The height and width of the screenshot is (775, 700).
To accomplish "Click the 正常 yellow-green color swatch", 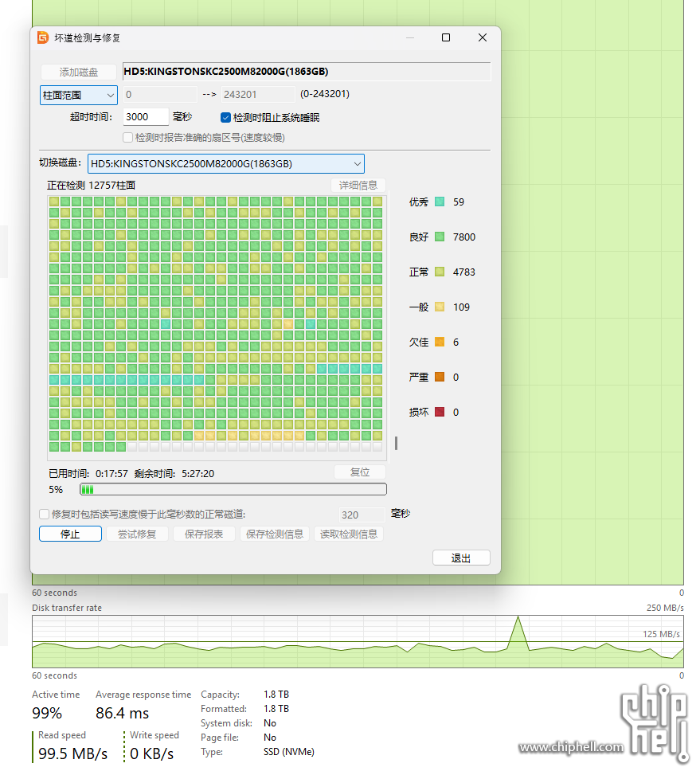I will (440, 272).
